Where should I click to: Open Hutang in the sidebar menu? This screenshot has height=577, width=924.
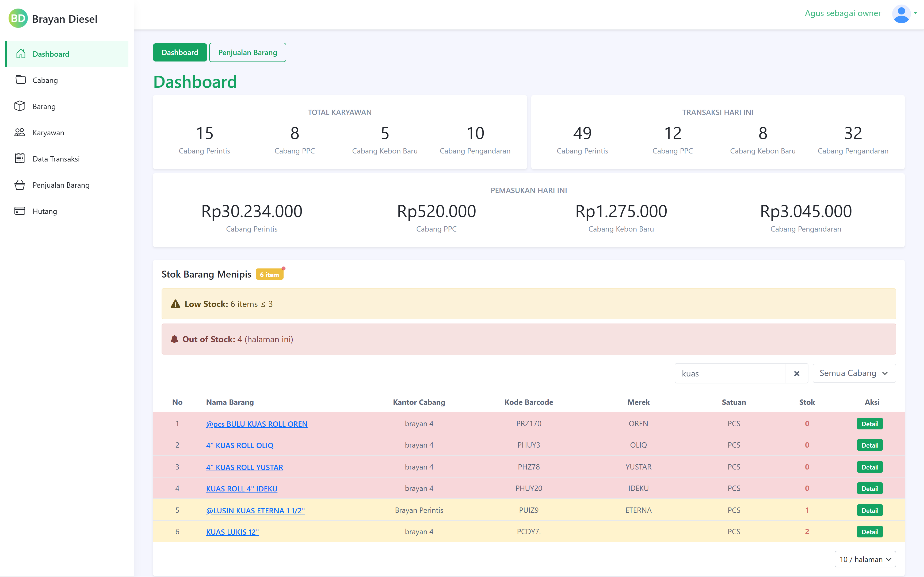67,211
